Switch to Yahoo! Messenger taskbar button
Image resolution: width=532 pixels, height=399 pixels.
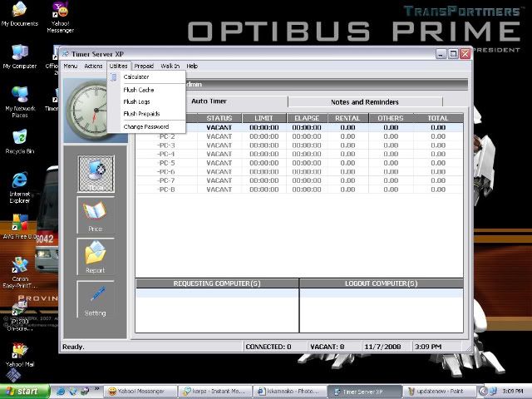140,392
